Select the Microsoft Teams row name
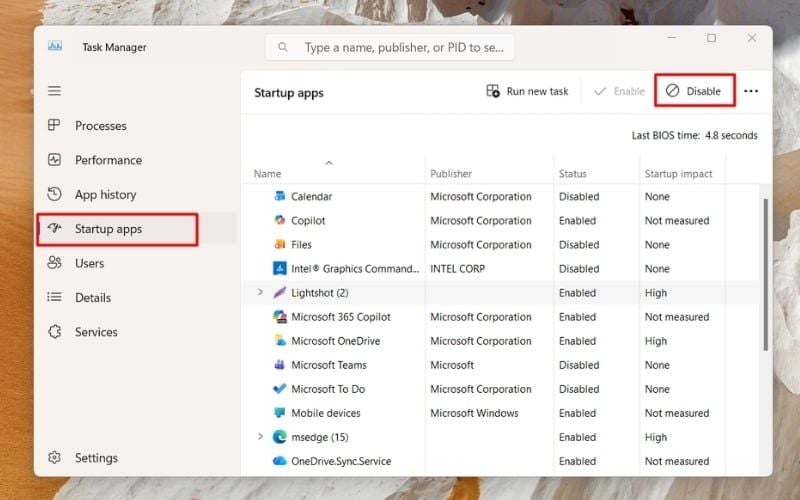Screen dimensions: 800x500 pos(329,365)
